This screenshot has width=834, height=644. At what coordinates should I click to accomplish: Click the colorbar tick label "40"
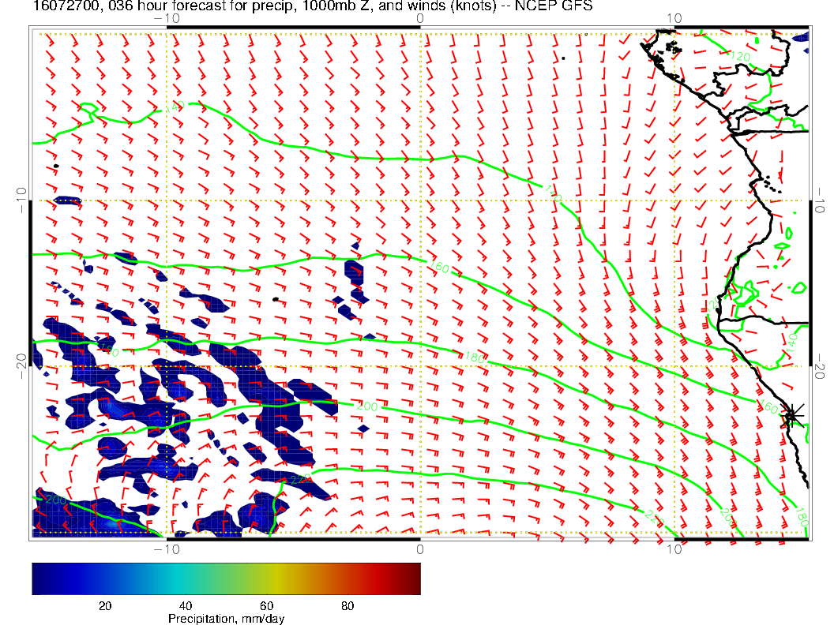pos(186,606)
